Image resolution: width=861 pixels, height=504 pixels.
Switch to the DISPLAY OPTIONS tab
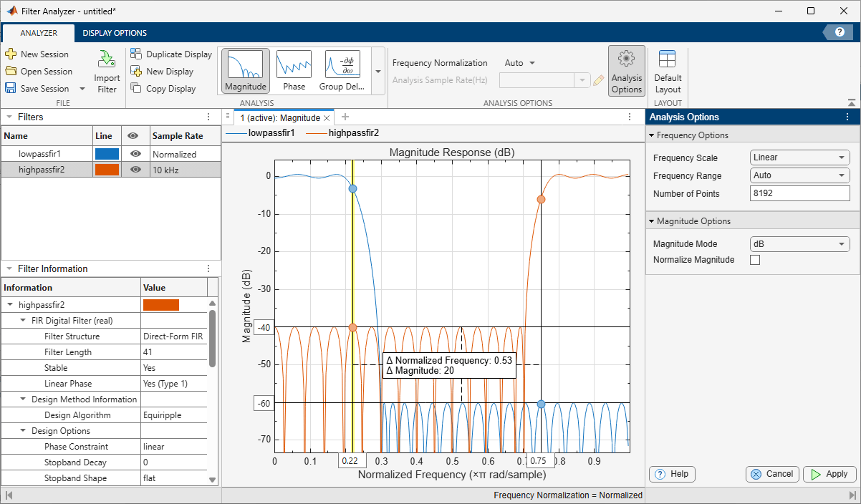(x=115, y=33)
